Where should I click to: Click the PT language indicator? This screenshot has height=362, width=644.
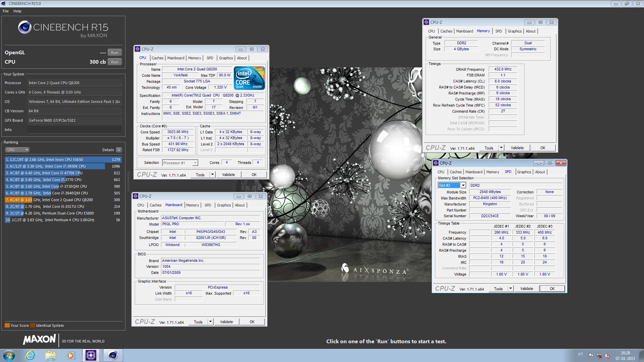(x=581, y=355)
